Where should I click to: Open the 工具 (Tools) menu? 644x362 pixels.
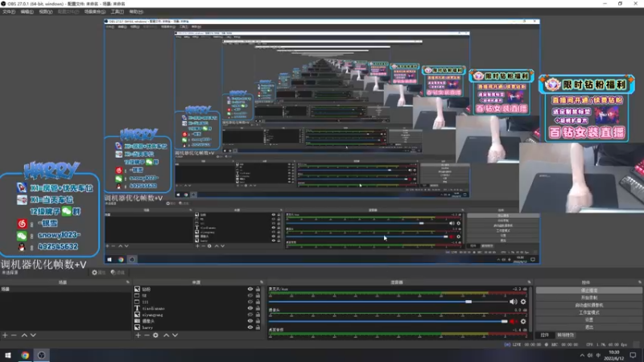pos(117,12)
